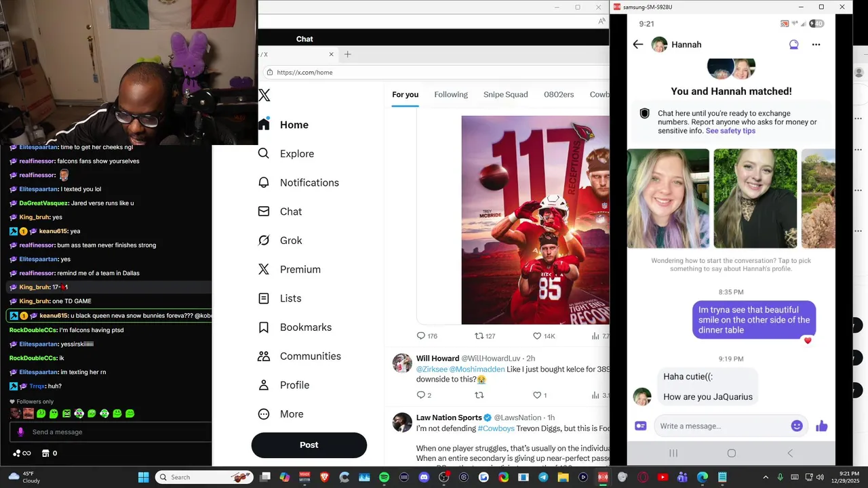
Task: Click Send a message stream chat input
Action: pos(111,432)
